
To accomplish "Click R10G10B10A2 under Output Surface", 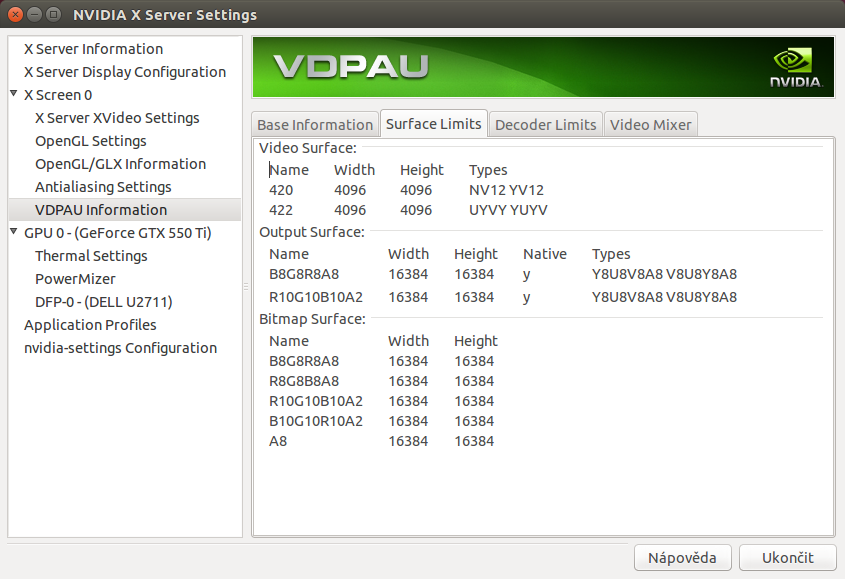I will 316,297.
